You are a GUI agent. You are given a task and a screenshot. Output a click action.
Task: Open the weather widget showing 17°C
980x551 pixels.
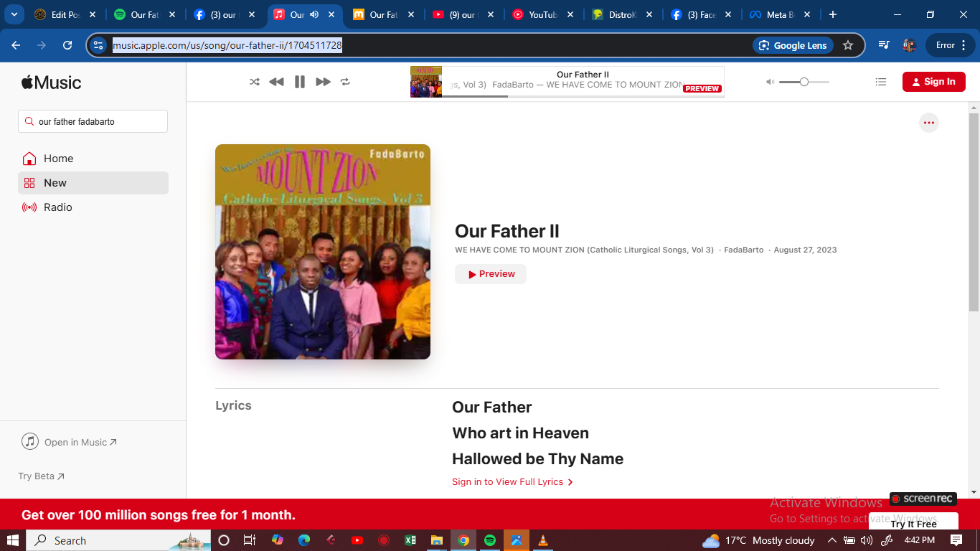tap(758, 540)
